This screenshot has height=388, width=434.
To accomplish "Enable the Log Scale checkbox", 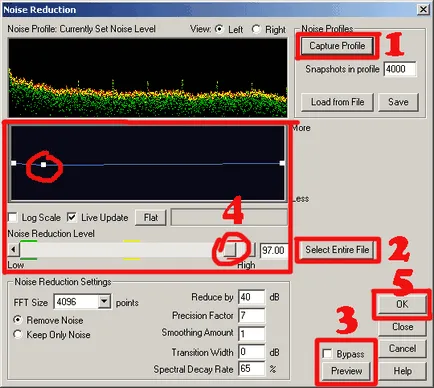I will [x=12, y=218].
